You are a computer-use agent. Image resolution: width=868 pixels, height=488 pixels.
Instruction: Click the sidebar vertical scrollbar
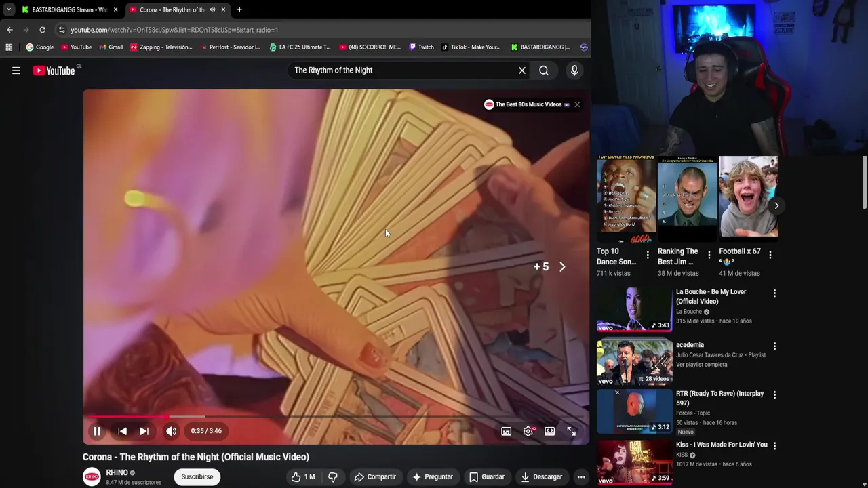click(x=865, y=183)
